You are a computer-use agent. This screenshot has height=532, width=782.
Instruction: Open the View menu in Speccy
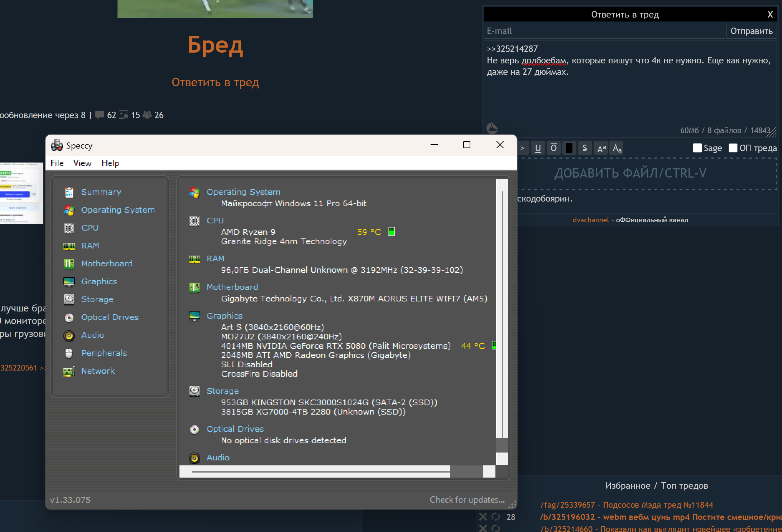pos(82,163)
